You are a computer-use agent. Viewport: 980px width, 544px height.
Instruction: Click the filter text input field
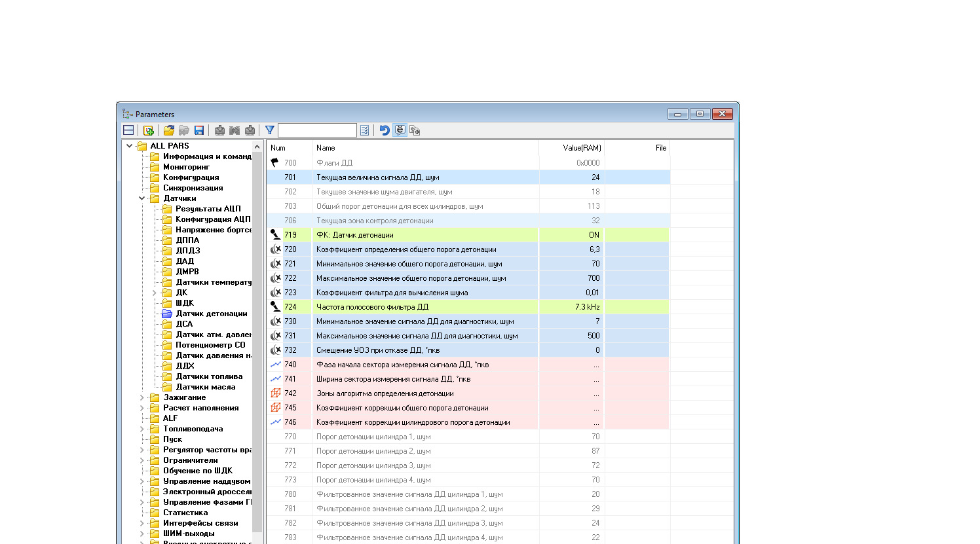pos(317,130)
